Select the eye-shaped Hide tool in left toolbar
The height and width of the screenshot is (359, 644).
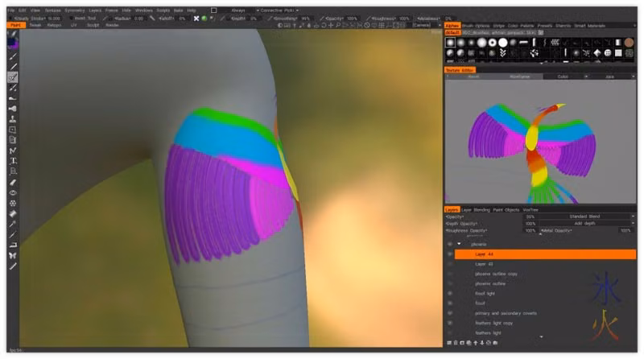[x=13, y=192]
